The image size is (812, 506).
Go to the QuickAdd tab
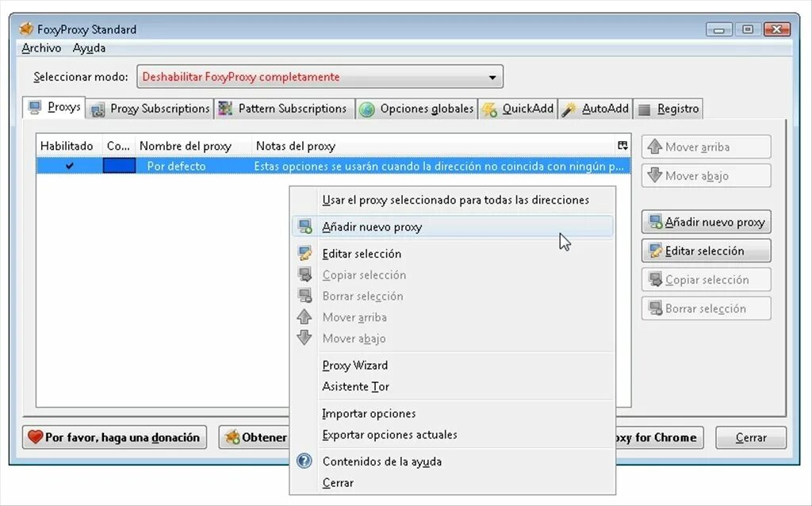[x=518, y=109]
